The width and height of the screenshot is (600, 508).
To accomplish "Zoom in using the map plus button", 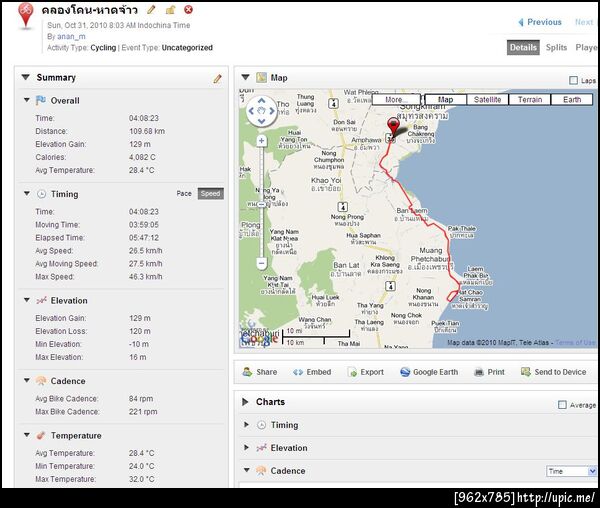I will (x=261, y=141).
